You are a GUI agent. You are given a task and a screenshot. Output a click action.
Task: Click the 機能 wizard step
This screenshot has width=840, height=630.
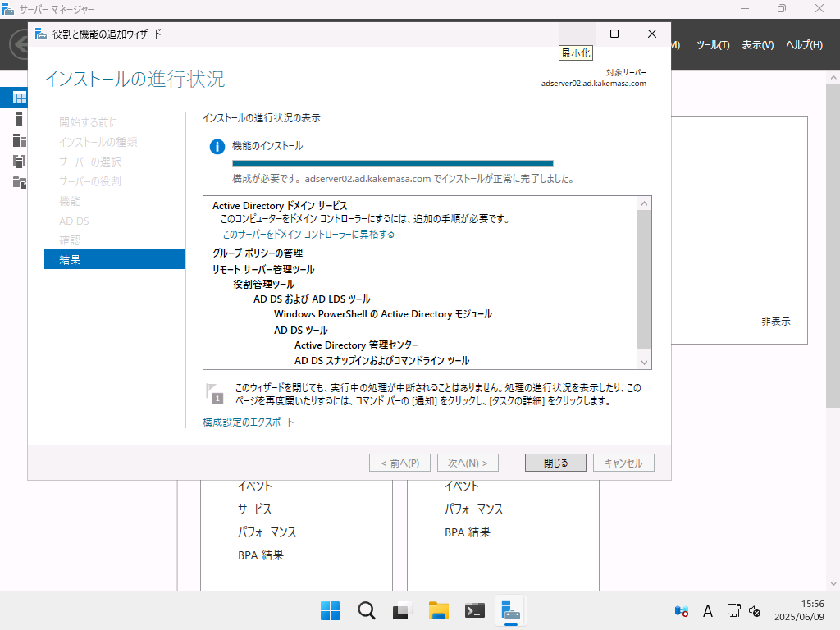(70, 201)
